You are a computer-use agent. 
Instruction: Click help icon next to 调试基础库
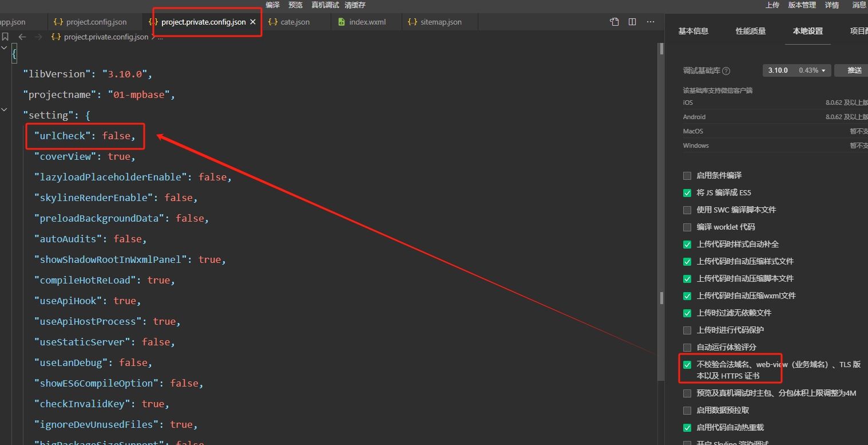(x=726, y=71)
